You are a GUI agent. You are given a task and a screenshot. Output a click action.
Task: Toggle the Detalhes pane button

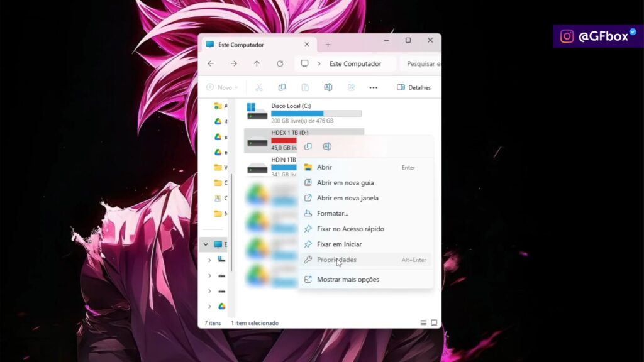414,87
